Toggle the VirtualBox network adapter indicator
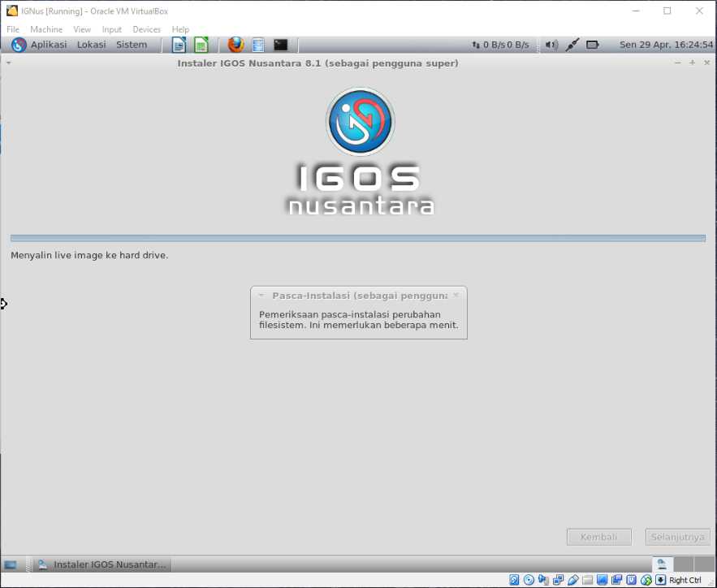The image size is (717, 588). click(558, 579)
